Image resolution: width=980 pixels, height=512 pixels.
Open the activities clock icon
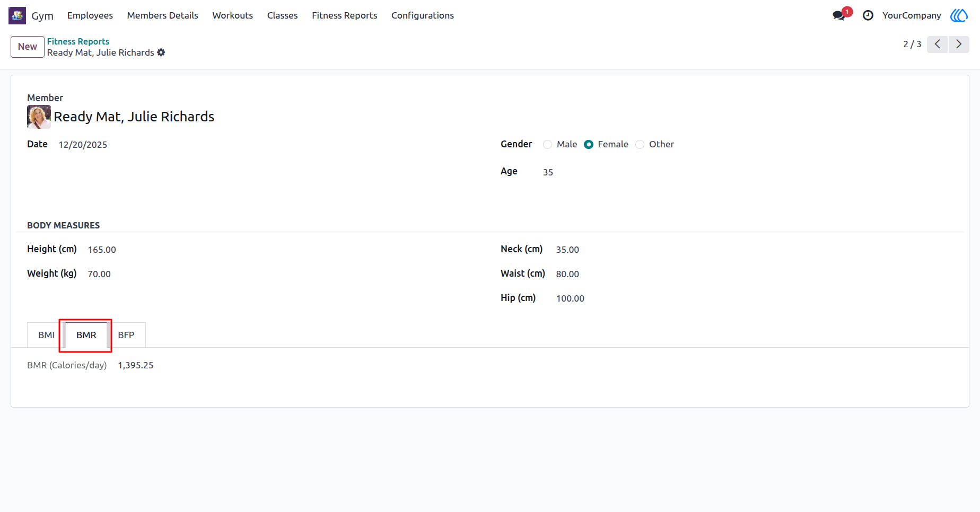coord(868,15)
